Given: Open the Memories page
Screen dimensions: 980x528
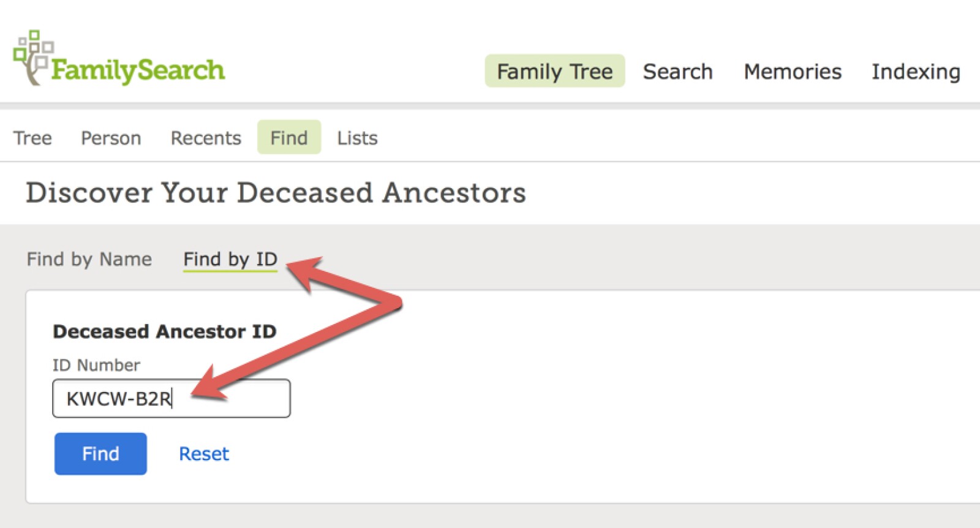Looking at the screenshot, I should [x=793, y=71].
